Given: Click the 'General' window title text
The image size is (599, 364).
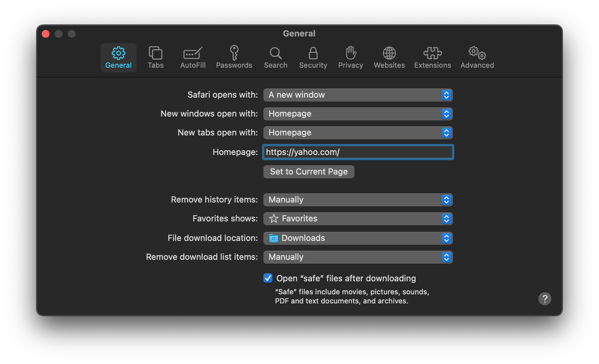Looking at the screenshot, I should tap(299, 34).
